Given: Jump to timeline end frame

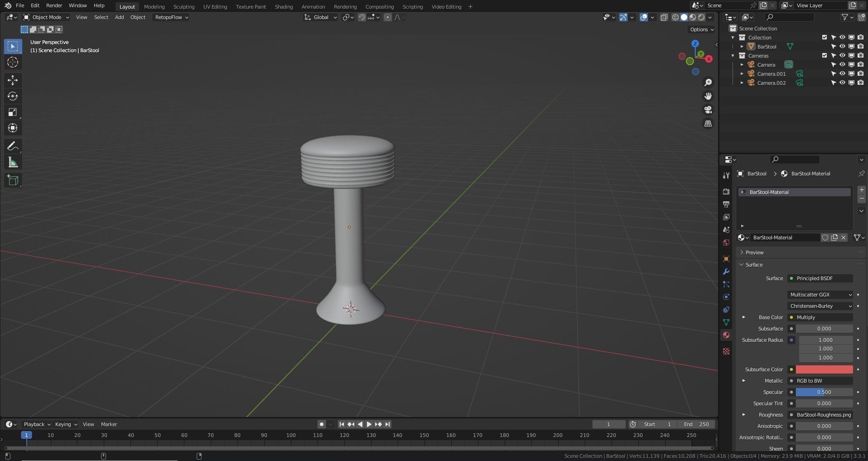Looking at the screenshot, I should point(387,424).
